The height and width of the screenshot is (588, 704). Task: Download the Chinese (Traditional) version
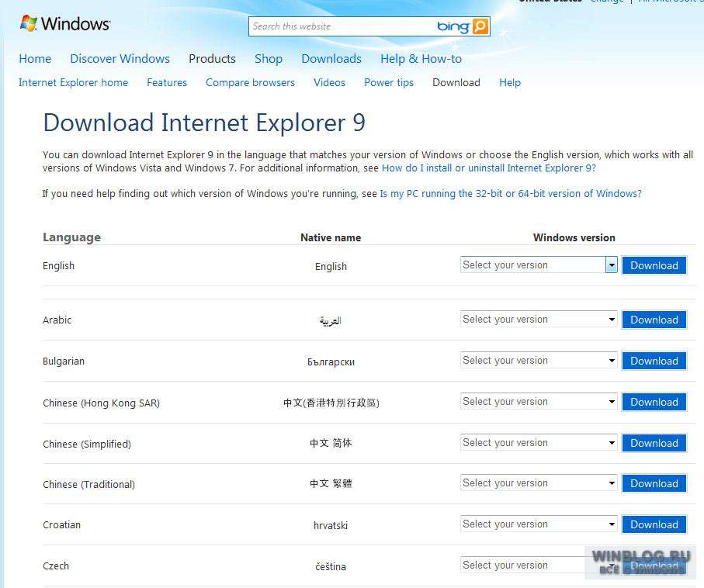coord(654,484)
